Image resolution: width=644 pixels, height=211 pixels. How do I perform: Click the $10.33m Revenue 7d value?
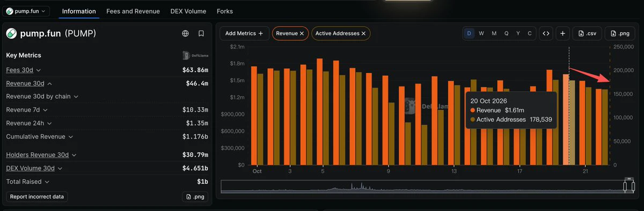[x=195, y=110]
